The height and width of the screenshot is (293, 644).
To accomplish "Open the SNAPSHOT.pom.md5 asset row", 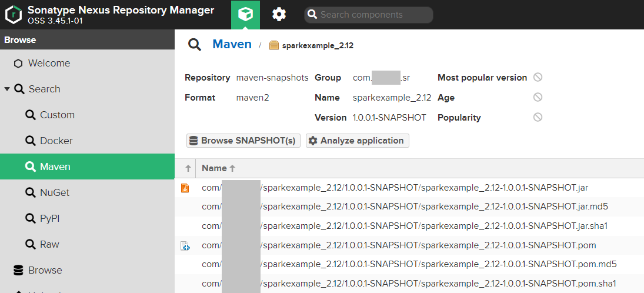I will [x=409, y=264].
